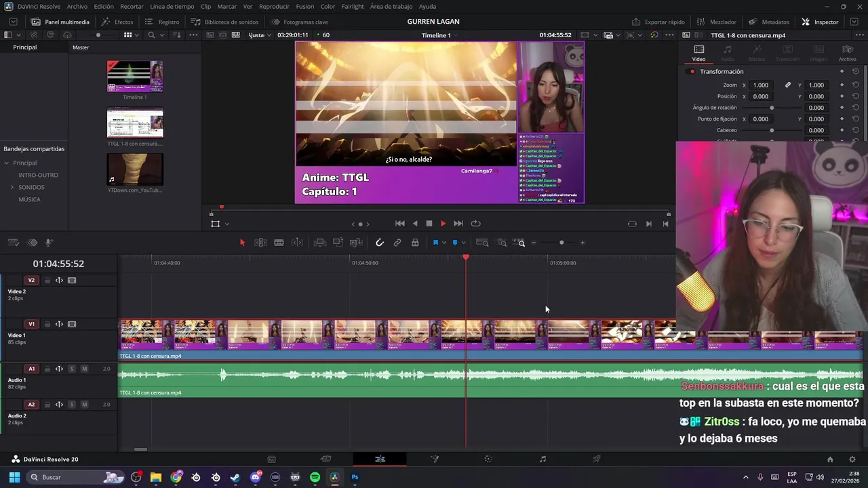868x488 pixels.
Task: Open the Inspector panel
Action: point(820,22)
